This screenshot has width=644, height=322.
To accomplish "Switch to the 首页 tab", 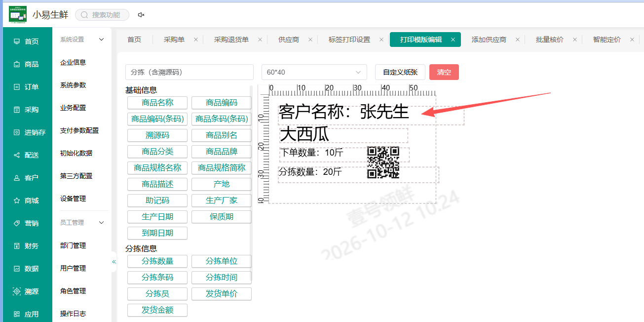I will [x=134, y=40].
